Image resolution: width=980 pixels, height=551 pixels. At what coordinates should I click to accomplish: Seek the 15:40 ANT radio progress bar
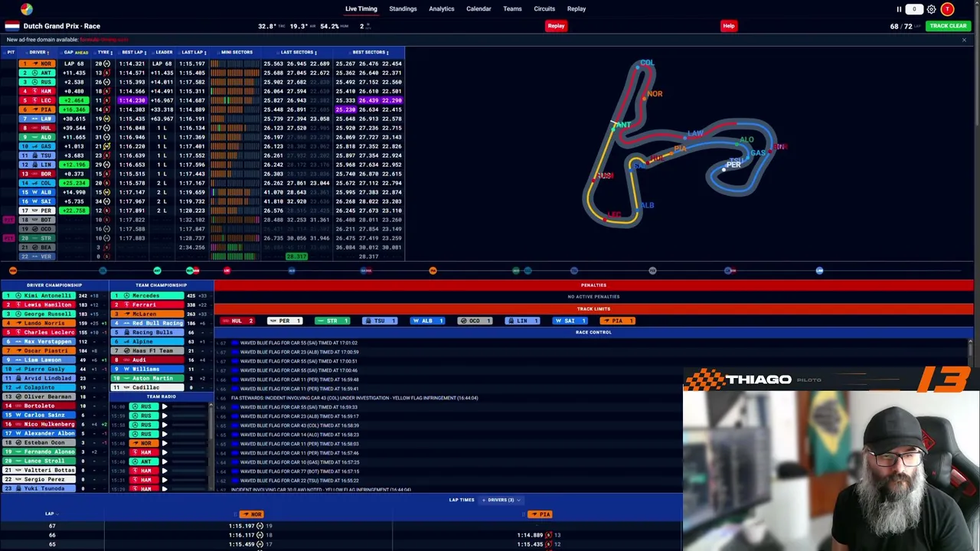pos(188,461)
